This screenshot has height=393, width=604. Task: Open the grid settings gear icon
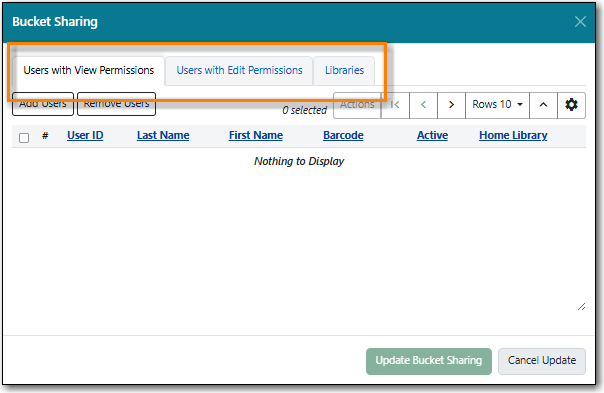pos(571,105)
